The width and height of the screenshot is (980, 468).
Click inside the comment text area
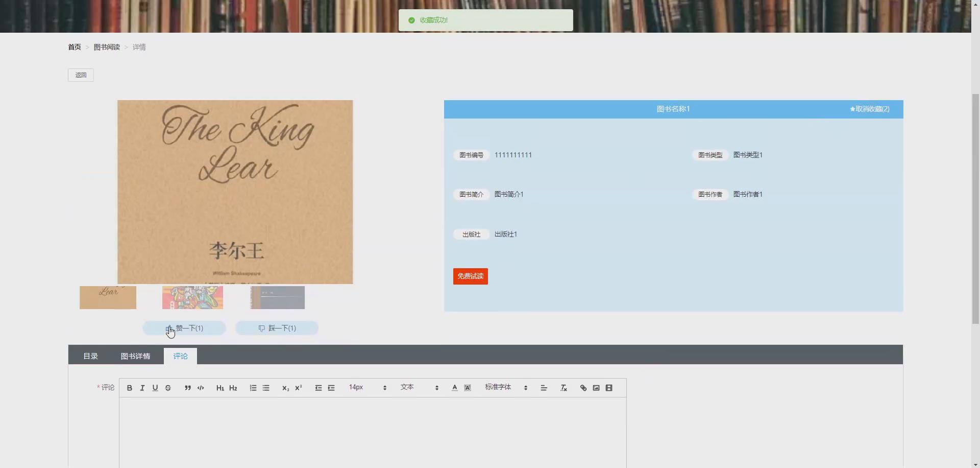pos(373,433)
